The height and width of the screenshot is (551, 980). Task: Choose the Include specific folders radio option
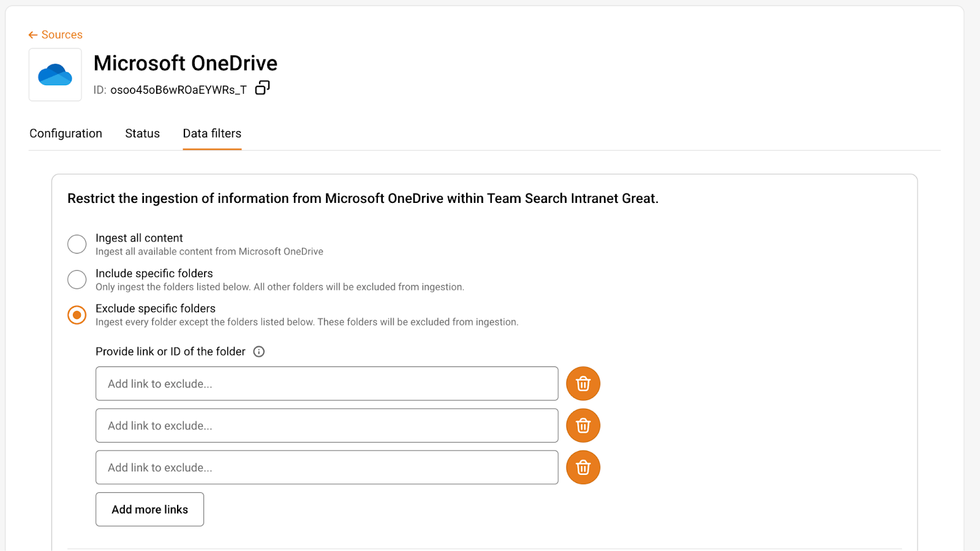pyautogui.click(x=77, y=279)
